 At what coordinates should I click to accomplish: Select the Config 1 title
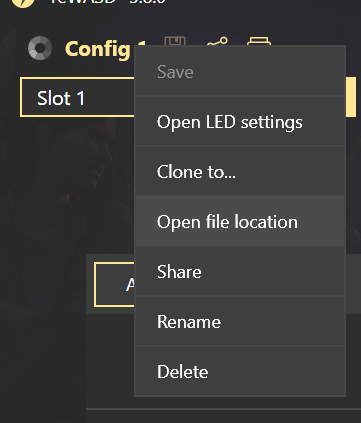(100, 49)
